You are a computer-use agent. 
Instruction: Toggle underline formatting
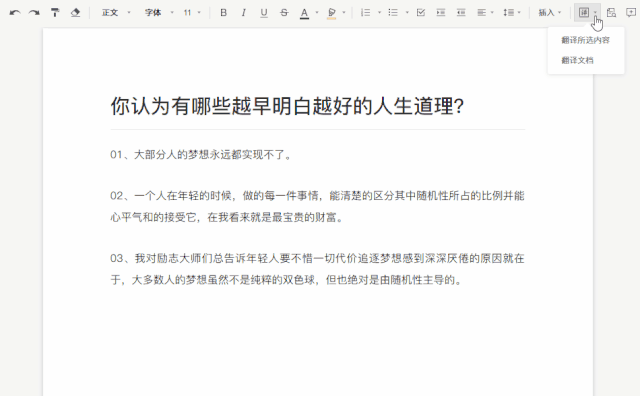264,13
